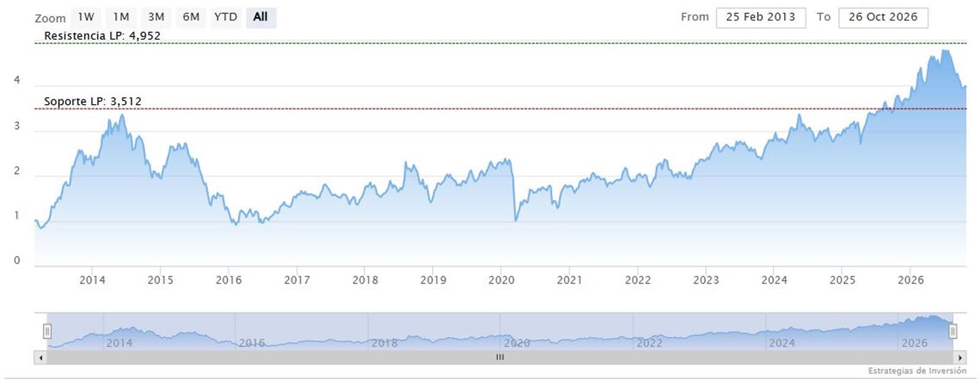
Task: Click the y-axis value 3
Action: click(x=17, y=126)
